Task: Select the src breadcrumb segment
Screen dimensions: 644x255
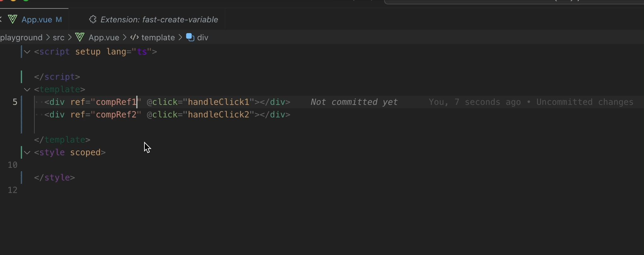Action: (x=59, y=37)
